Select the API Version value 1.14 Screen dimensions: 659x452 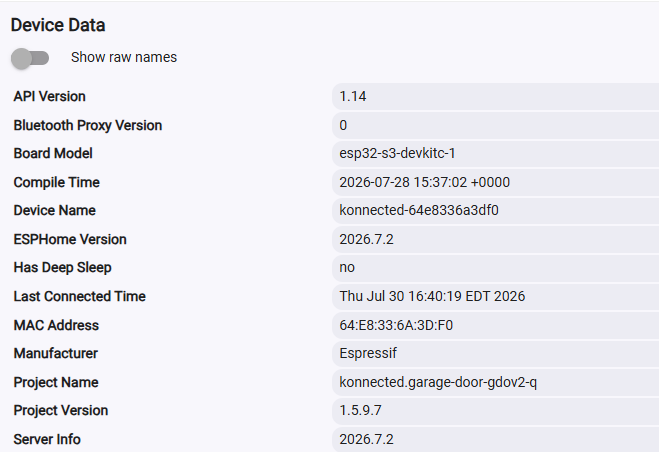(353, 96)
